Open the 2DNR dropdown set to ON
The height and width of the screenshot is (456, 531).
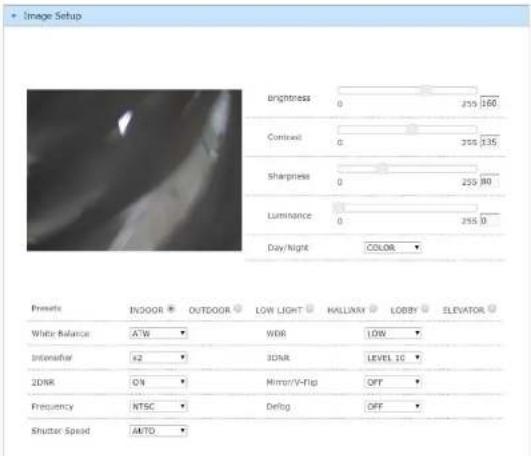(158, 382)
